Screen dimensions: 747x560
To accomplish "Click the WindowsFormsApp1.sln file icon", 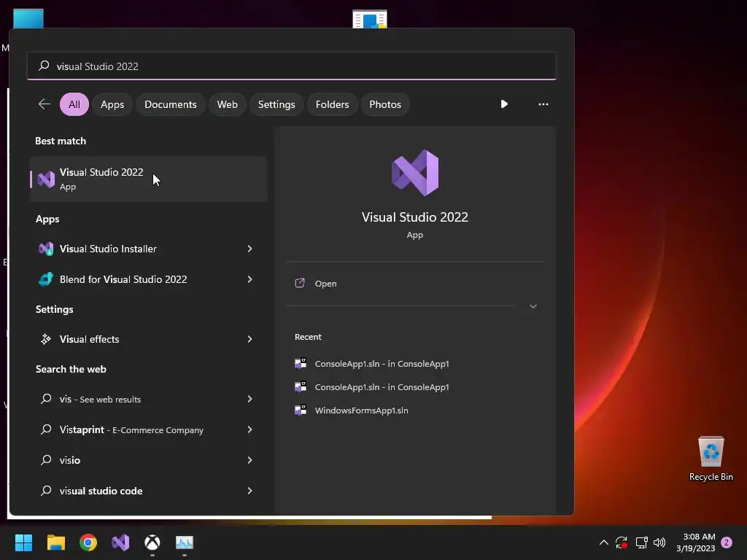I will tap(301, 410).
